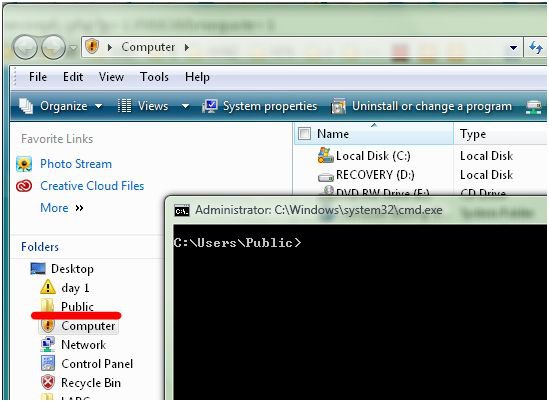Image resolution: width=549 pixels, height=402 pixels.
Task: Click the Recycle Bin icon in Folders
Action: coord(48,382)
